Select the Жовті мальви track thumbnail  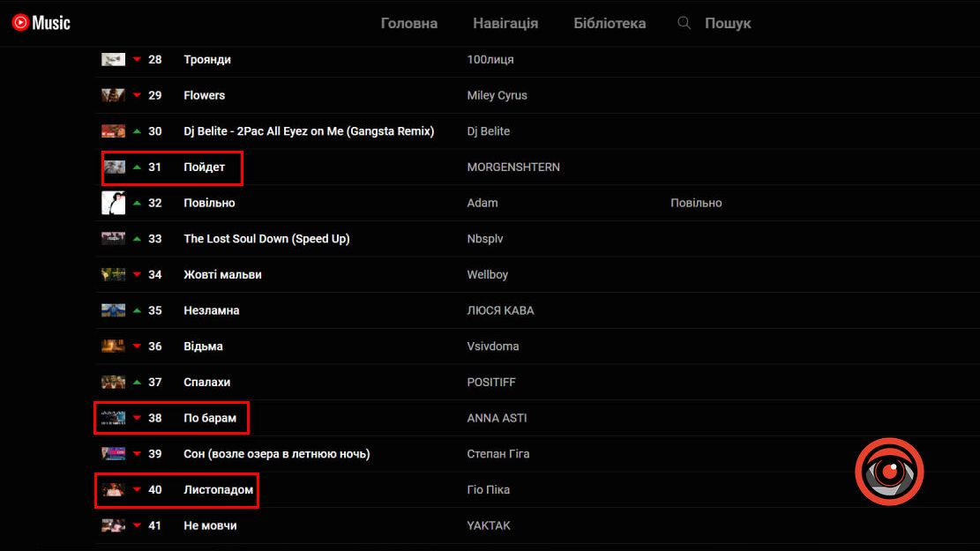pos(113,274)
